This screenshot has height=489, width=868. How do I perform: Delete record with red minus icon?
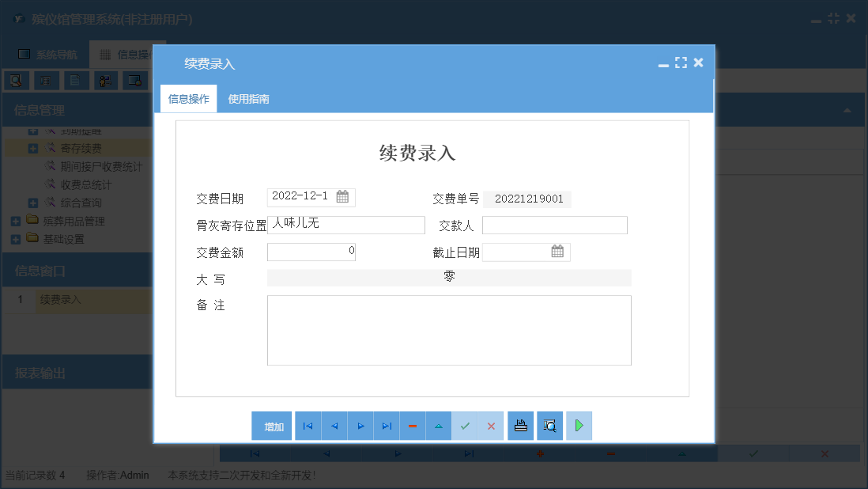pos(412,426)
